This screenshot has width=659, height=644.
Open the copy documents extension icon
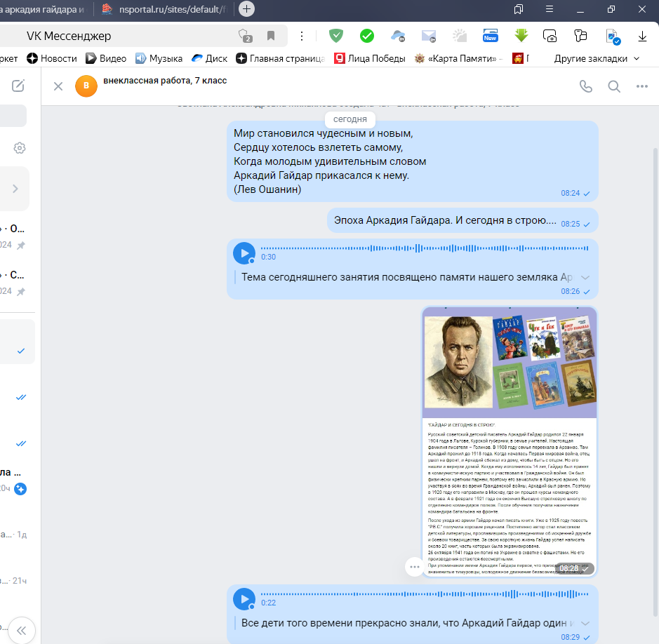pos(580,36)
